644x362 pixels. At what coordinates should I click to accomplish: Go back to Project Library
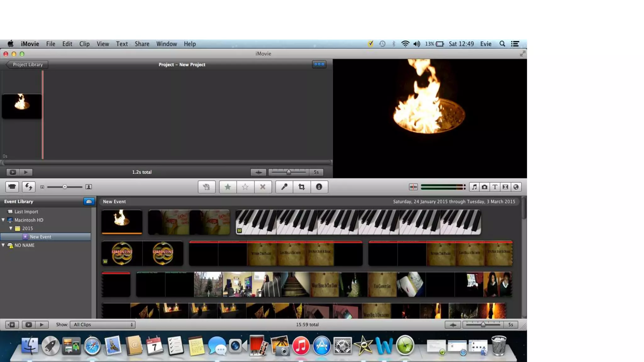(27, 65)
